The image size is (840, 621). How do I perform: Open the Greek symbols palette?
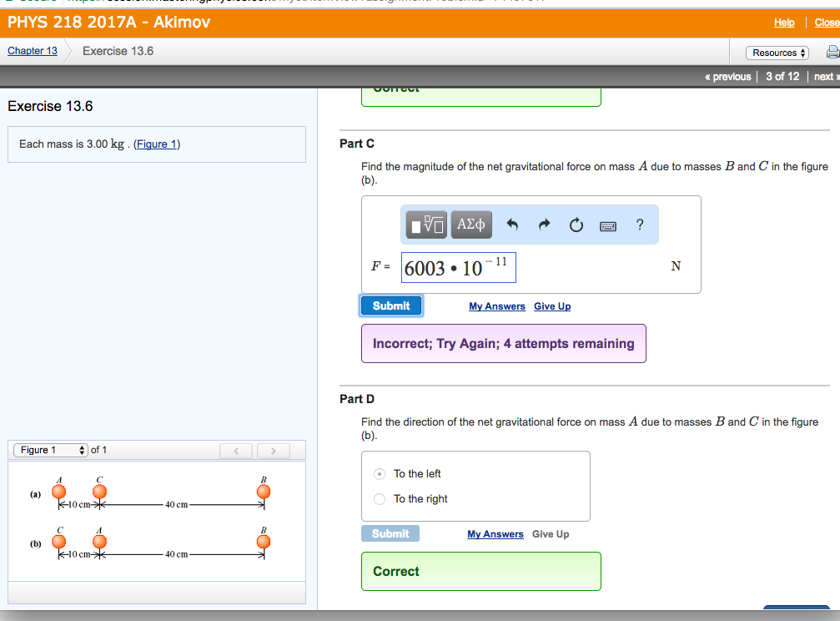[472, 225]
